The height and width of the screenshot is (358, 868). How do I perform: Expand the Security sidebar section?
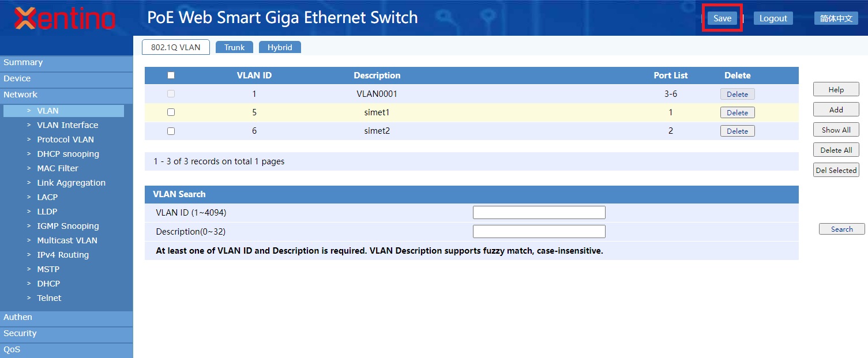[20, 333]
